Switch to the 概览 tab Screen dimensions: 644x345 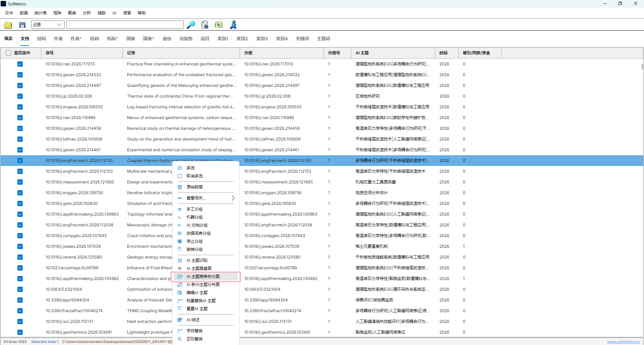click(8, 39)
